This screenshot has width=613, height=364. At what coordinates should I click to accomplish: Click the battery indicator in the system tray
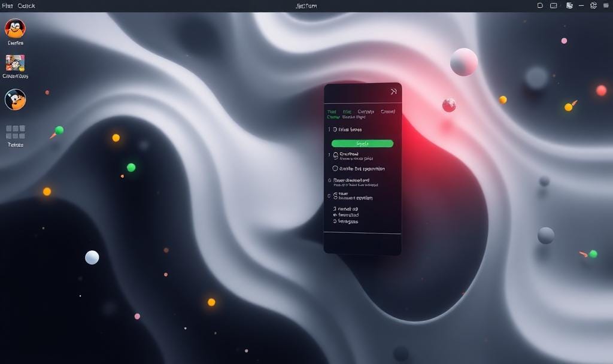pos(606,5)
